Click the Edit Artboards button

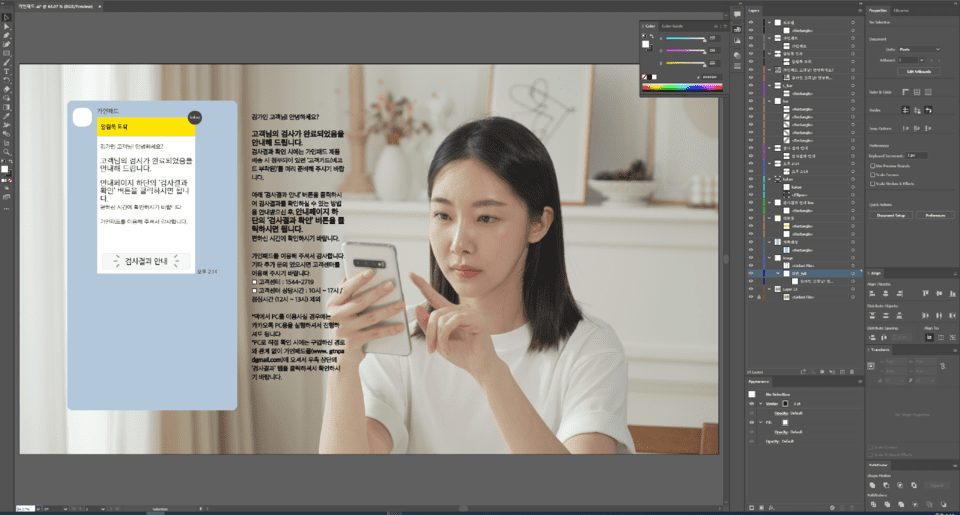tap(918, 71)
